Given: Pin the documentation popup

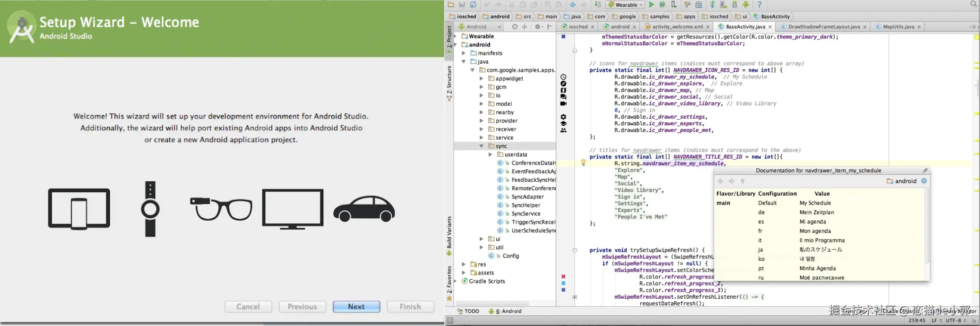Looking at the screenshot, I should [924, 171].
